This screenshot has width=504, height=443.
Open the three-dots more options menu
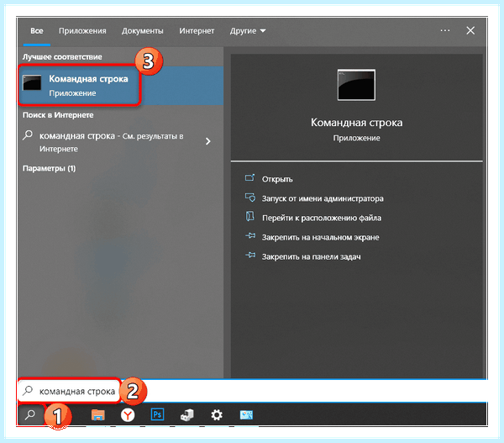pyautogui.click(x=445, y=30)
